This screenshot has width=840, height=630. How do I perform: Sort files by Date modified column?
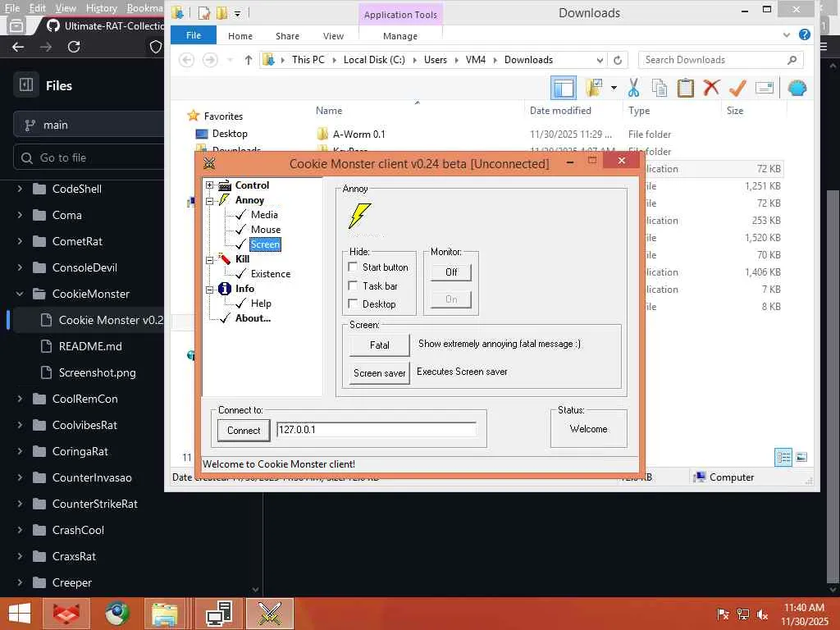coord(560,111)
